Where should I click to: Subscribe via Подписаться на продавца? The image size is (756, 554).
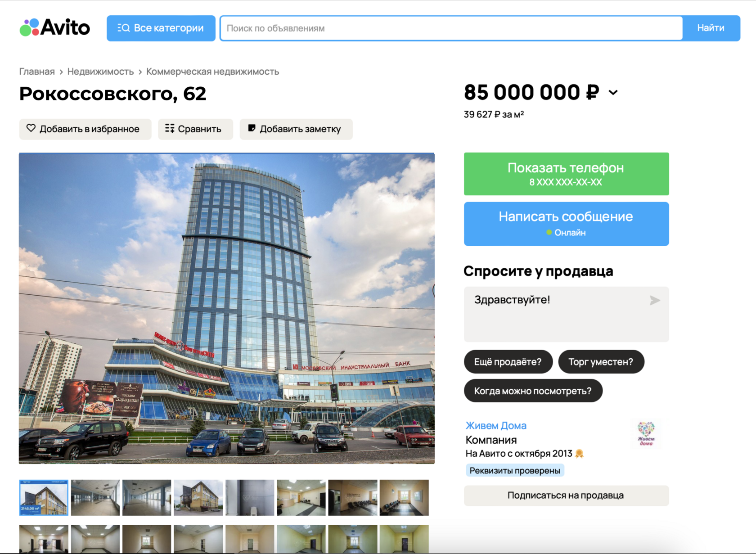click(x=566, y=495)
